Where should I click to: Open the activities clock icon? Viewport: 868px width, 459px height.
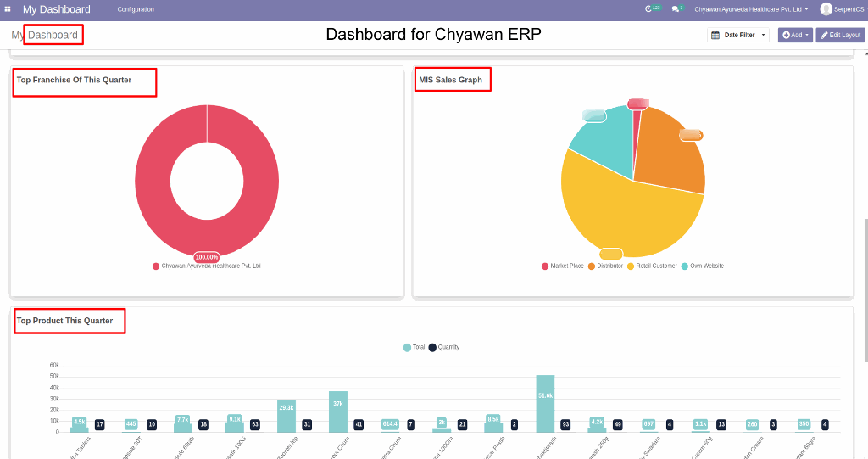[x=648, y=8]
